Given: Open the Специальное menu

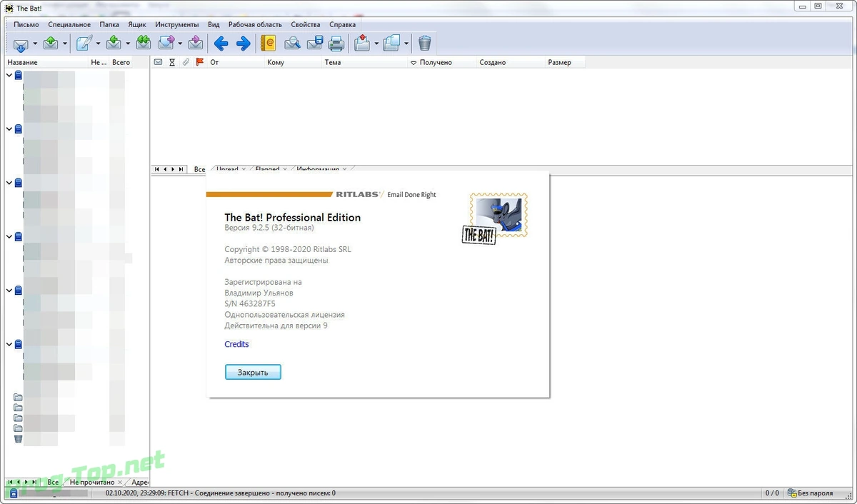Looking at the screenshot, I should [x=69, y=24].
